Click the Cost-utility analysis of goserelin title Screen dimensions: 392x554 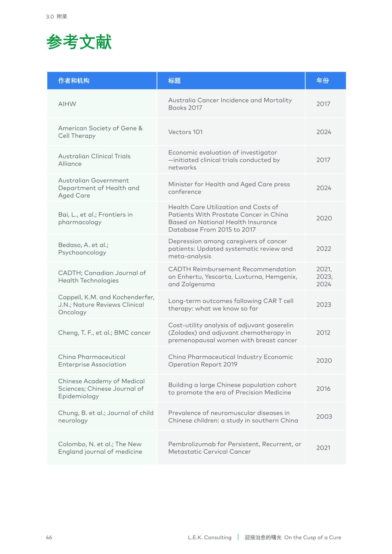click(232, 332)
